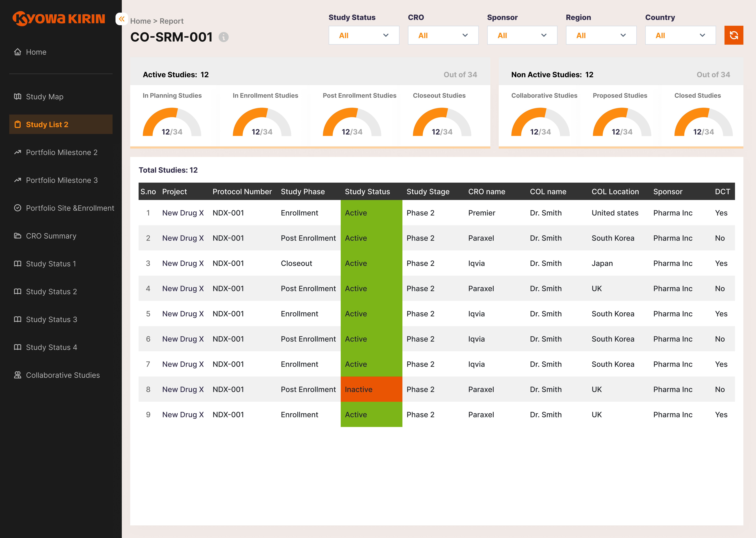
Task: Click the orange refresh filters icon
Action: (734, 35)
